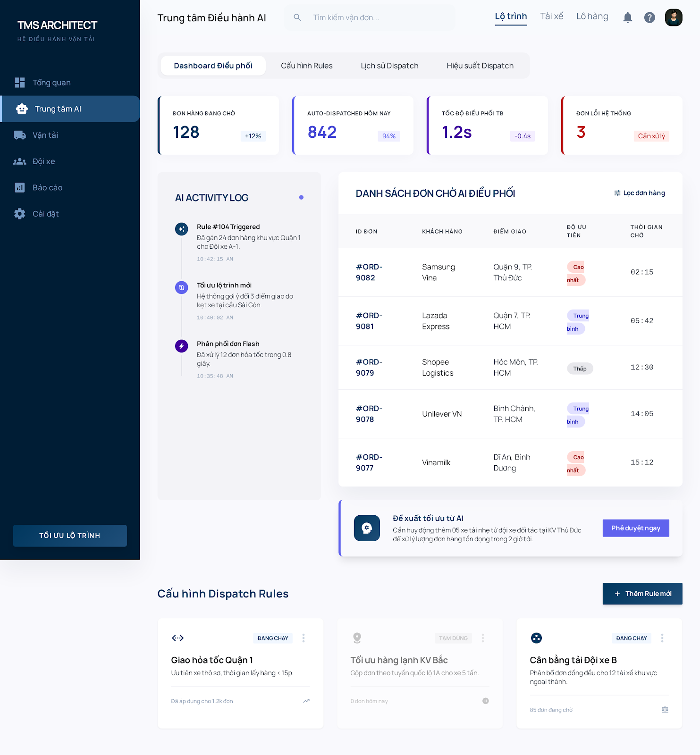Open the Lịch sử Dispatch tab
The width and height of the screenshot is (700, 755).
pyautogui.click(x=389, y=66)
